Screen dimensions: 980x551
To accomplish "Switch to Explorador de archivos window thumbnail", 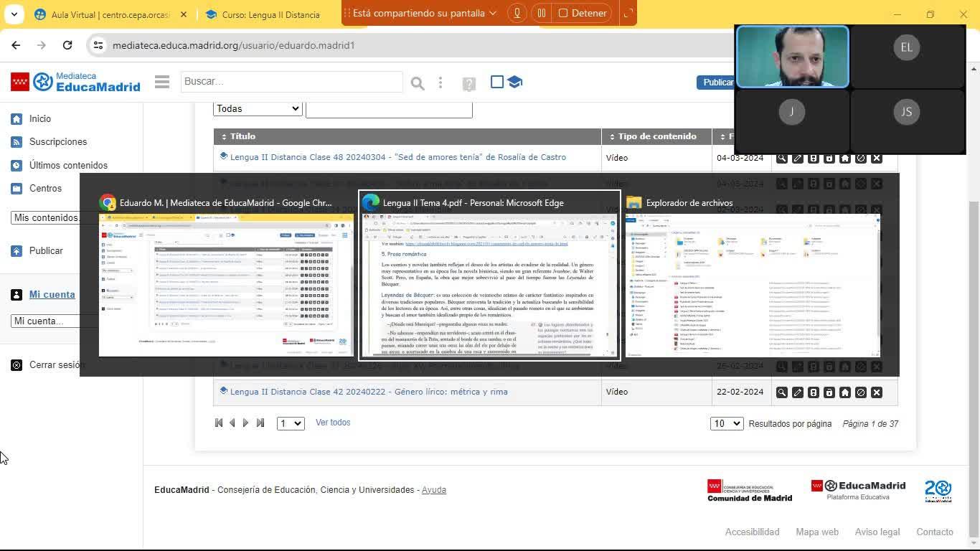I will pyautogui.click(x=753, y=285).
